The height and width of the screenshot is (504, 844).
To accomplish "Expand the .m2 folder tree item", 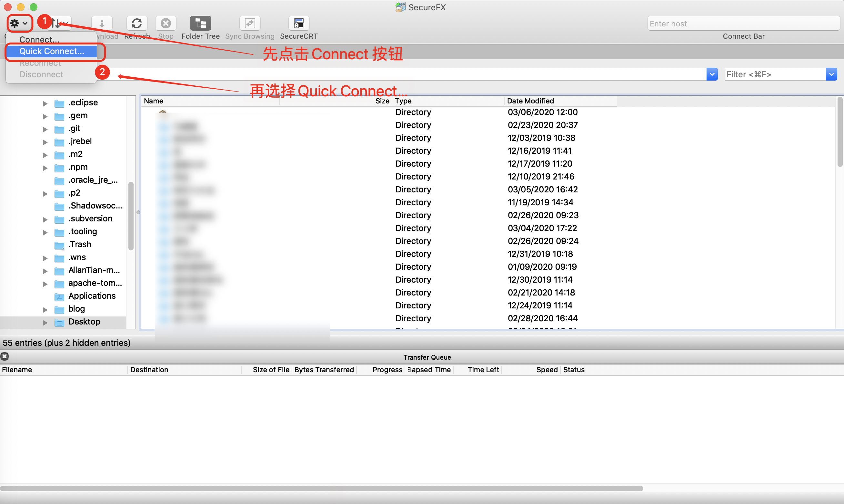I will point(45,154).
